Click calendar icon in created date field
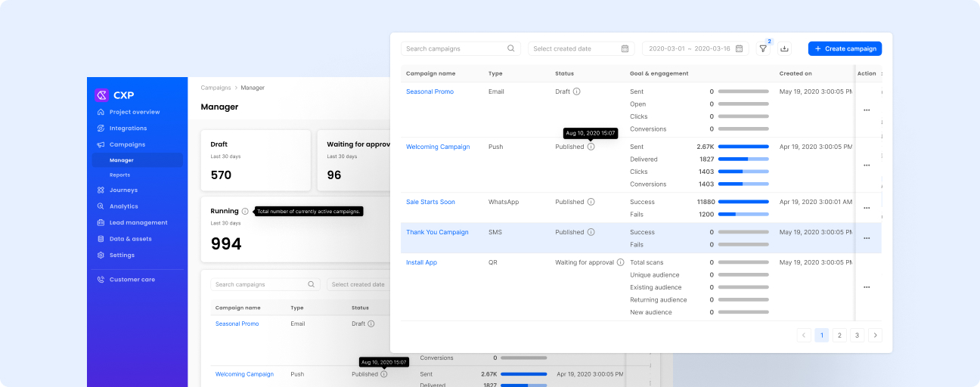980x387 pixels. click(x=625, y=48)
